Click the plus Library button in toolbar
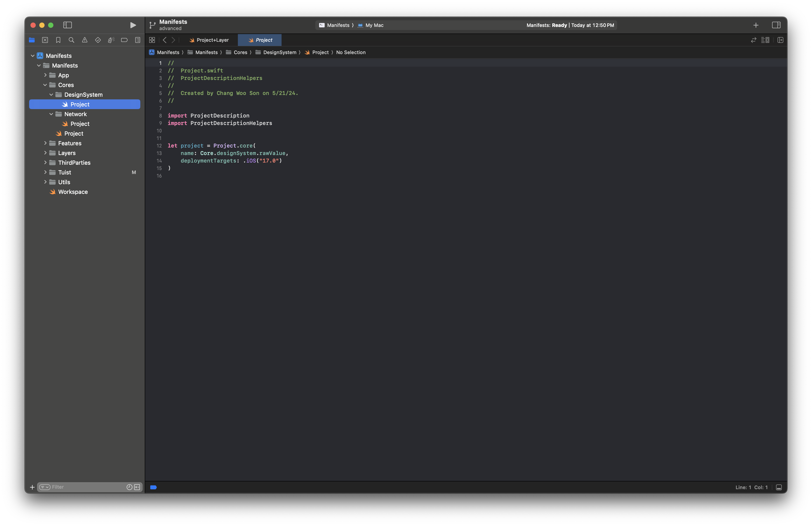Image resolution: width=812 pixels, height=526 pixels. [756, 25]
